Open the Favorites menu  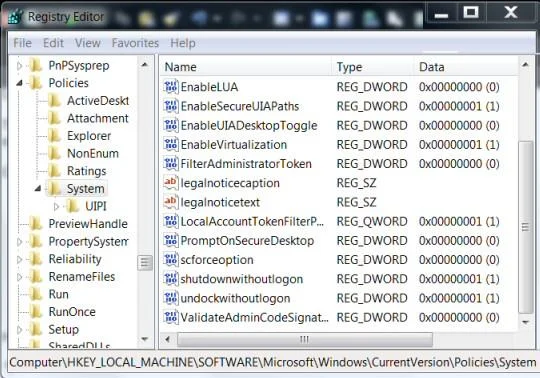[x=135, y=43]
